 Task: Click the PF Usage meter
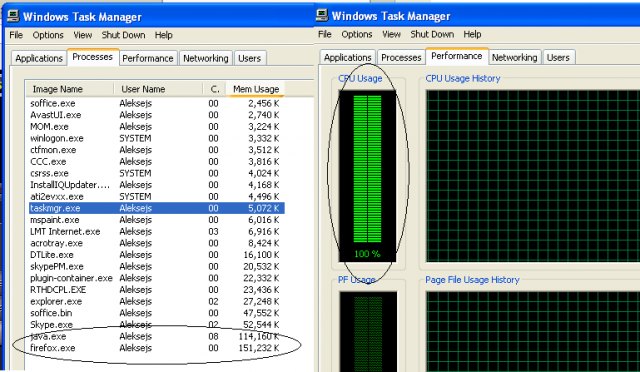(x=368, y=332)
